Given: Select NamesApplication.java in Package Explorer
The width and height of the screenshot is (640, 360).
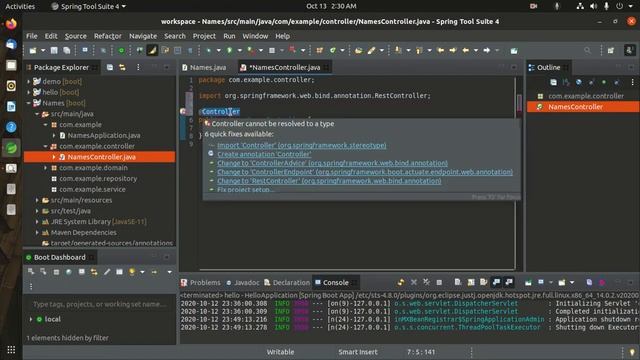Looking at the screenshot, I should coord(104,136).
